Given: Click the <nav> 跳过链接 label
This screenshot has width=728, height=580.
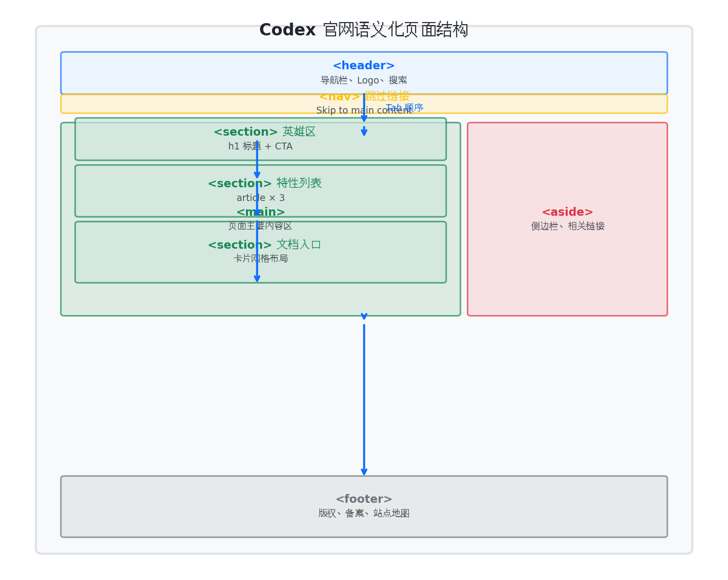Looking at the screenshot, I should (364, 96).
